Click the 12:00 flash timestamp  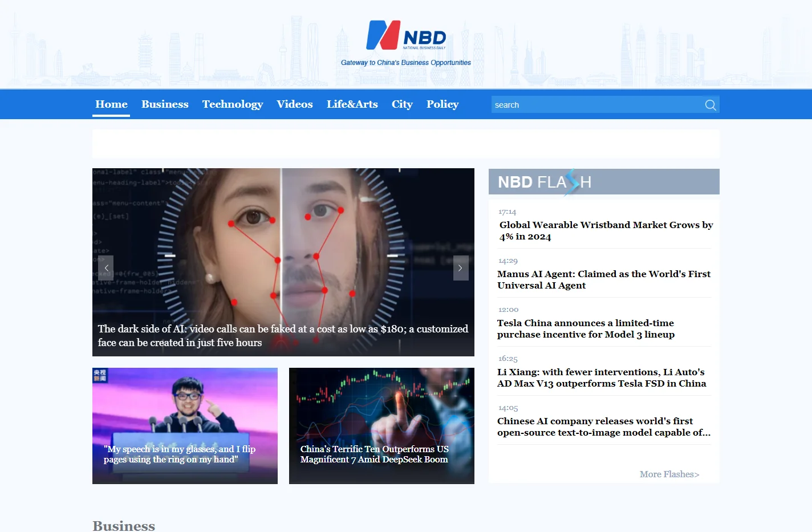(x=508, y=310)
